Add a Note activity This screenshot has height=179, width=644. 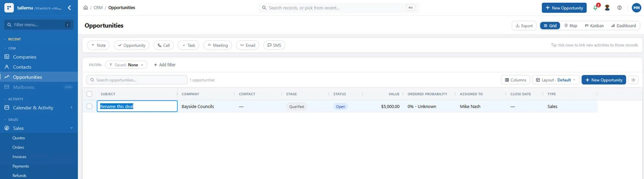98,45
